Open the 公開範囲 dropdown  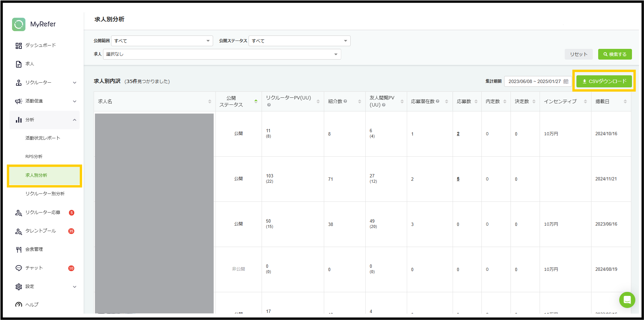[162, 41]
